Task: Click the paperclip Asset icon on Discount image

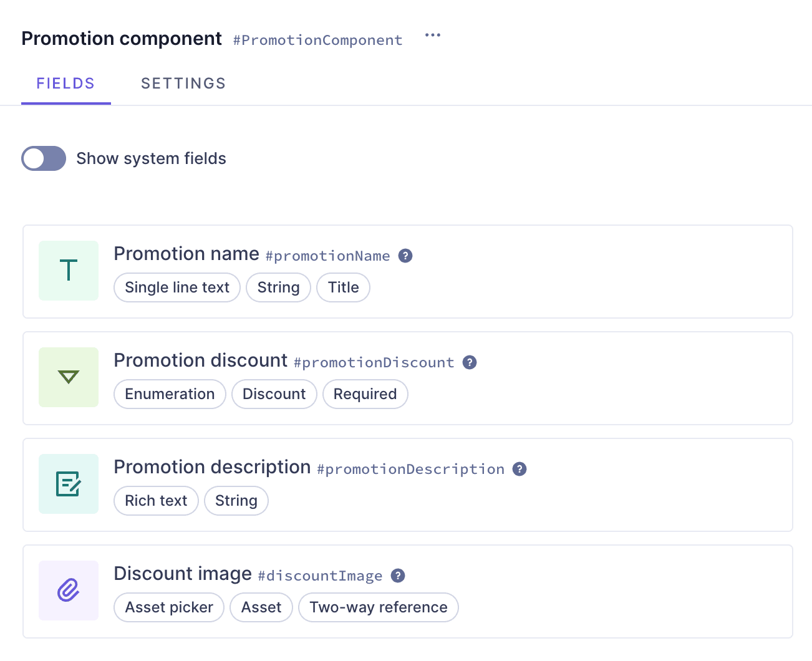Action: 69,591
